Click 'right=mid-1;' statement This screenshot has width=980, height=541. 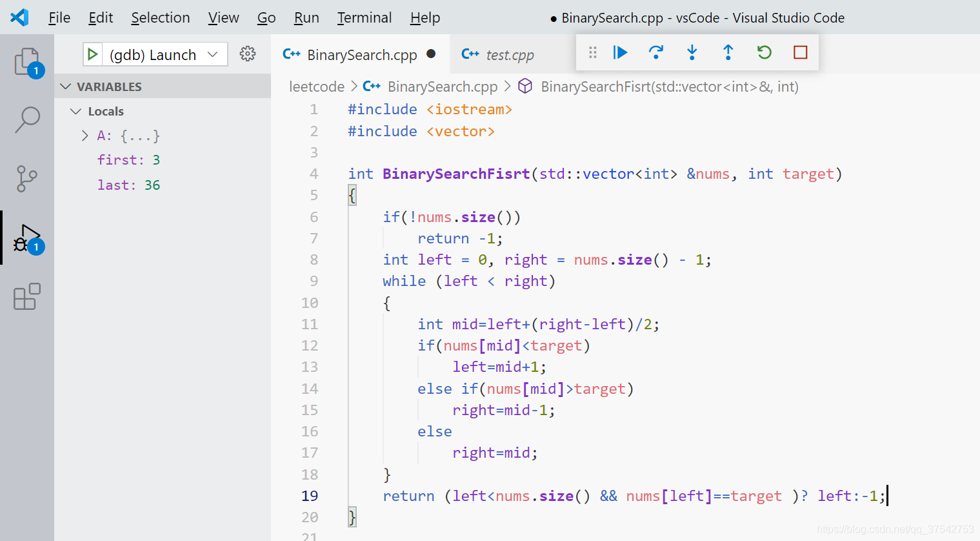pos(504,410)
